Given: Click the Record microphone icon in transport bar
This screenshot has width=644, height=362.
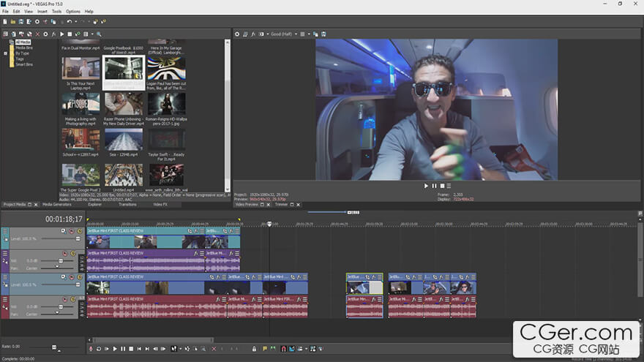Looking at the screenshot, I should tap(91, 349).
